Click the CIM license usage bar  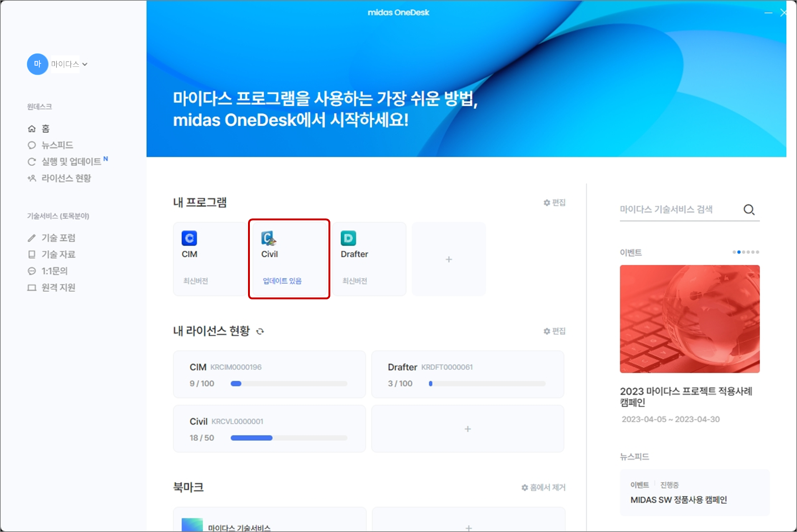coord(289,384)
